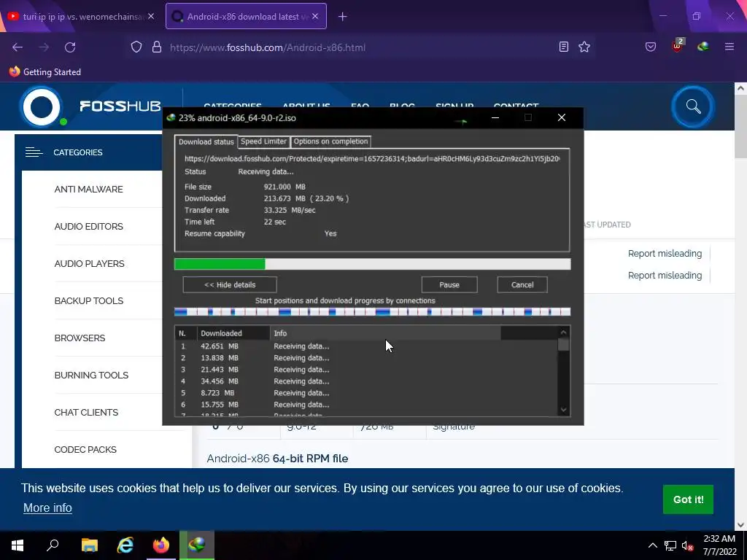The image size is (747, 560).
Task: Click the page scrollbar up arrow
Action: coord(740,88)
